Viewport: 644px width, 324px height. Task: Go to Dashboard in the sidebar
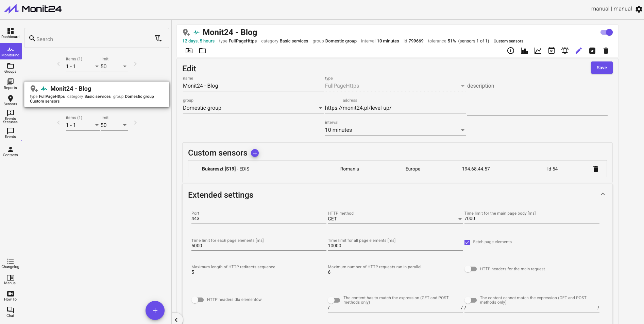pos(11,33)
